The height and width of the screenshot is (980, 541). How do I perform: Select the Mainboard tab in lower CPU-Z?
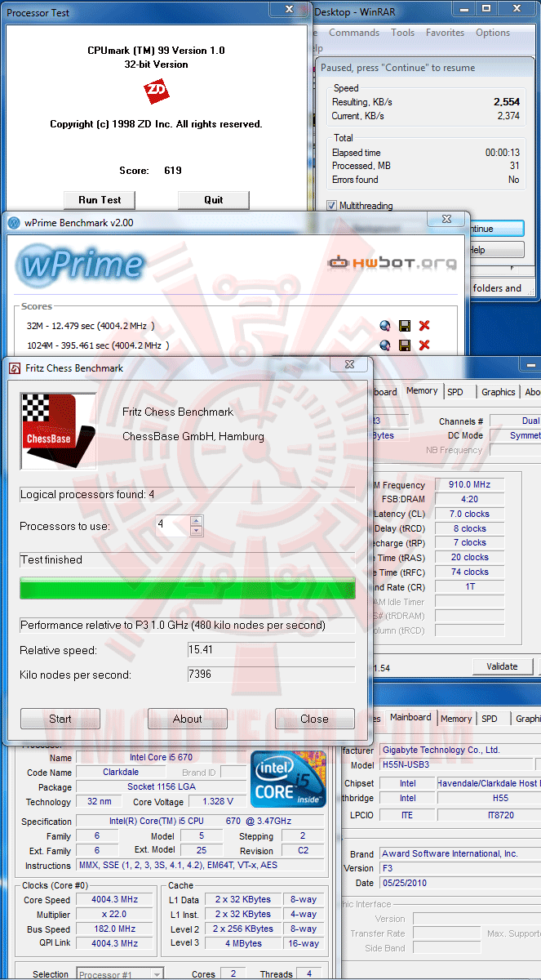(x=410, y=717)
